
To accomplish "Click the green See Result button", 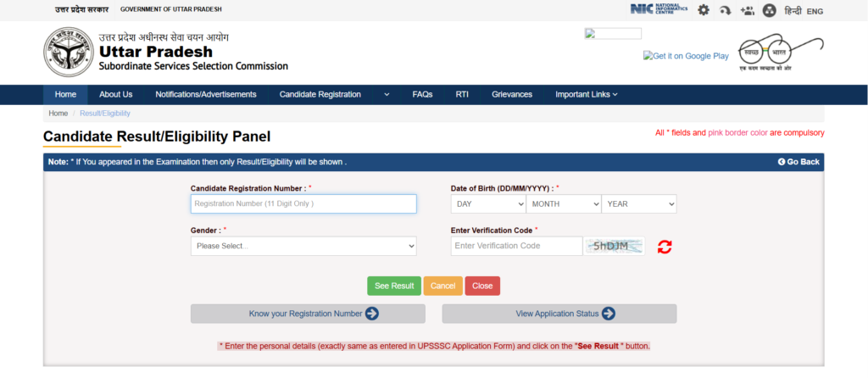I will pos(394,286).
